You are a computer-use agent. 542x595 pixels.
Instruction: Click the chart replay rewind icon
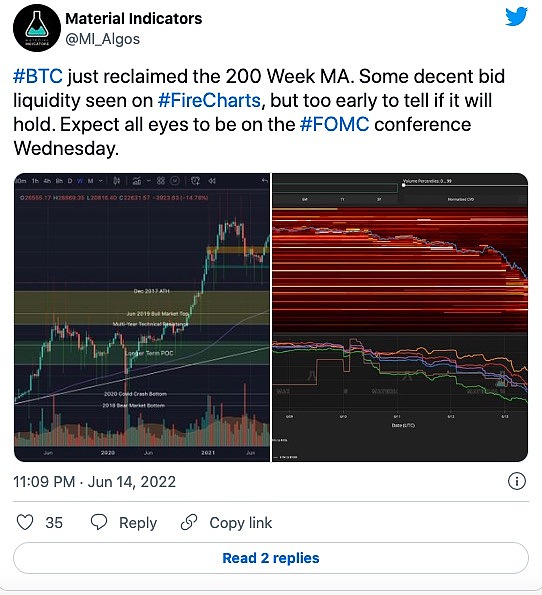[x=212, y=181]
